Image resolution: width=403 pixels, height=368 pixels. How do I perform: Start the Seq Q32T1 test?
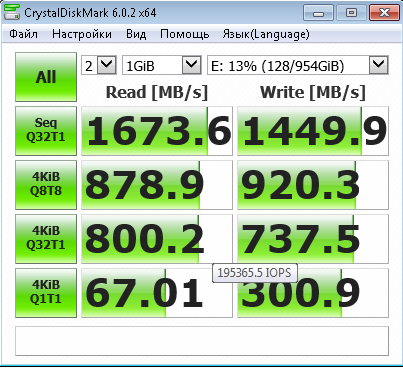click(x=46, y=131)
